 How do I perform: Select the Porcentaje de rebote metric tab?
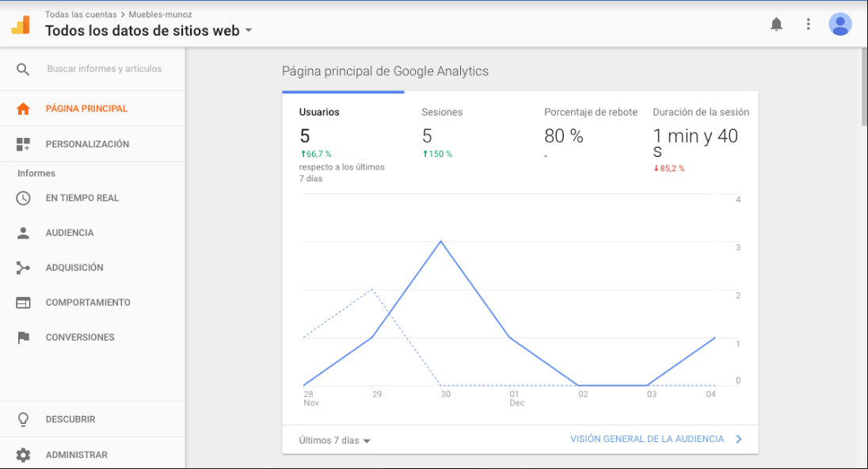[590, 112]
